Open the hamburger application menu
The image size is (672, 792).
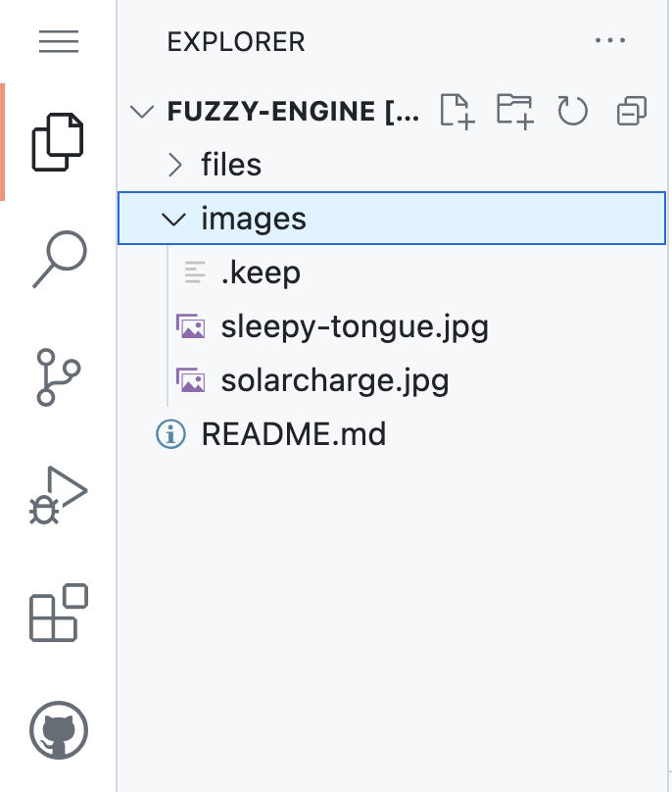(59, 41)
